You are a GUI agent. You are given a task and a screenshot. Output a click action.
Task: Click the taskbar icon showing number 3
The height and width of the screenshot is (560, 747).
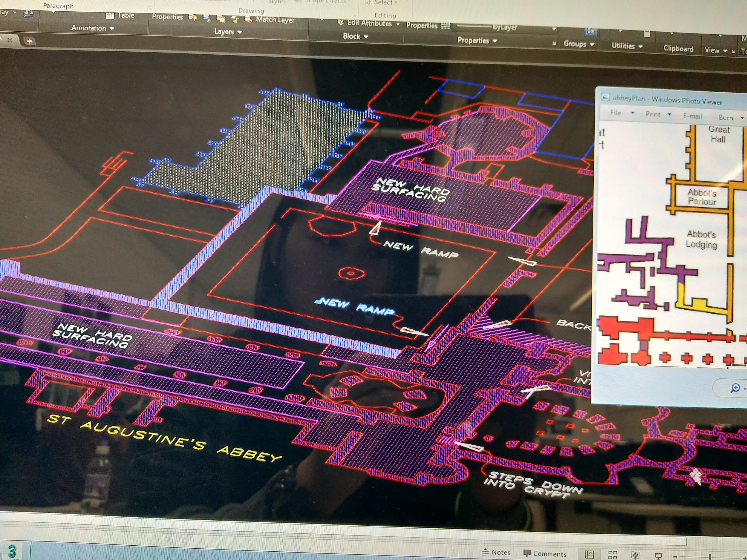[12, 551]
